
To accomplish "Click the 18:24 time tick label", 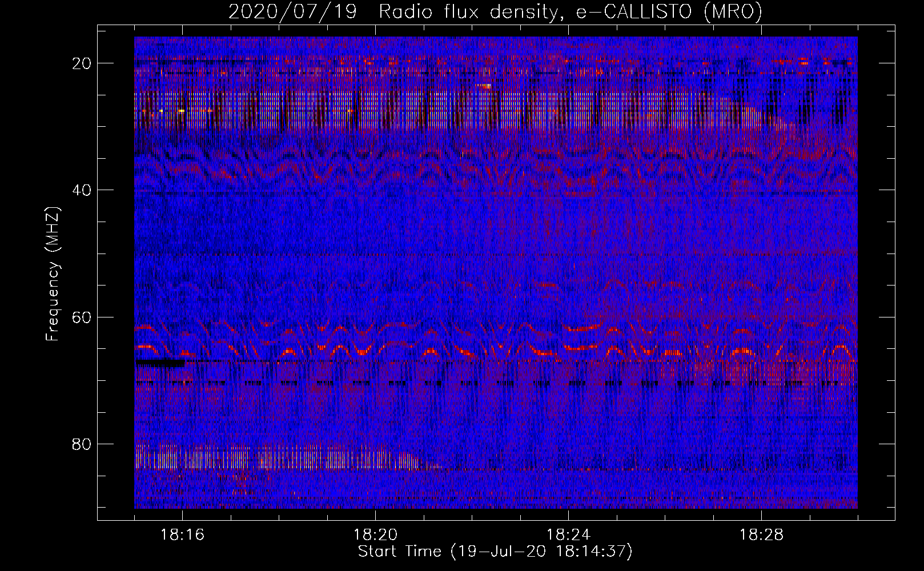I will [x=568, y=535].
